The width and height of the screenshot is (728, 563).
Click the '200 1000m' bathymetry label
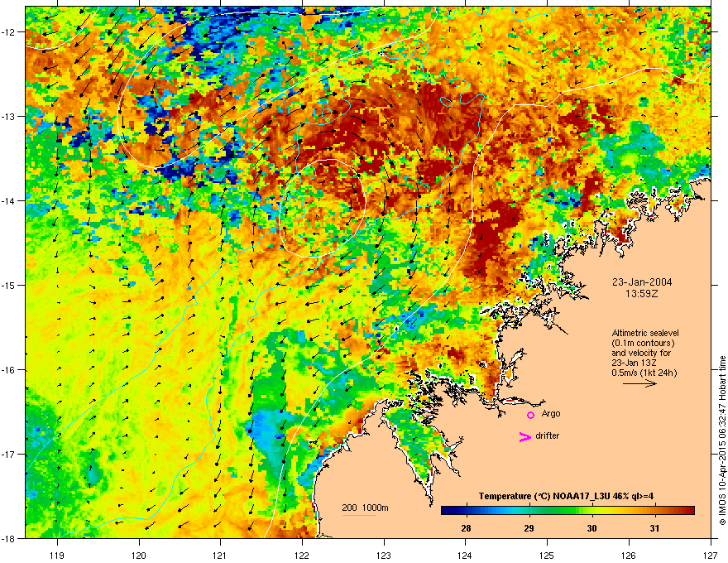click(365, 508)
